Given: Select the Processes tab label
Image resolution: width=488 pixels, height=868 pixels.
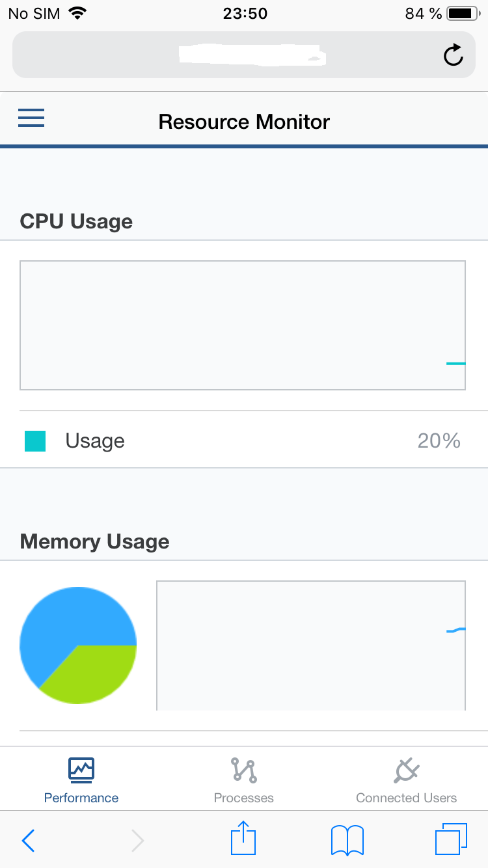Looking at the screenshot, I should pyautogui.click(x=244, y=798).
